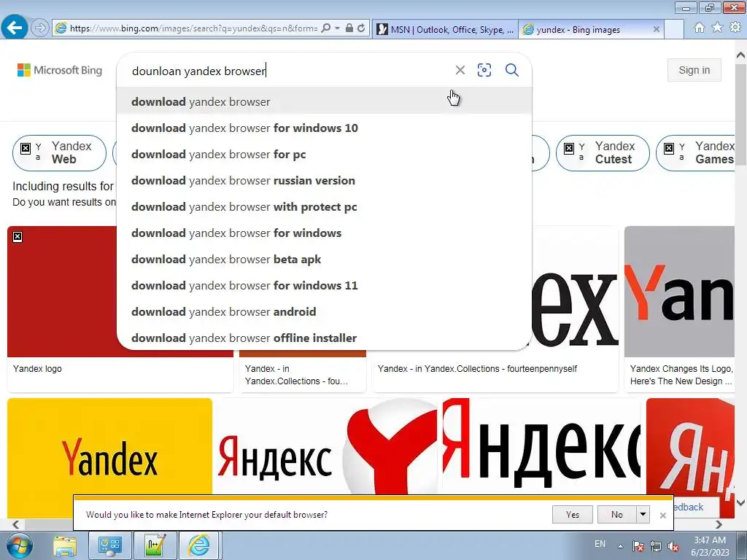
Task: Open Bing visual search camera icon
Action: pyautogui.click(x=484, y=70)
